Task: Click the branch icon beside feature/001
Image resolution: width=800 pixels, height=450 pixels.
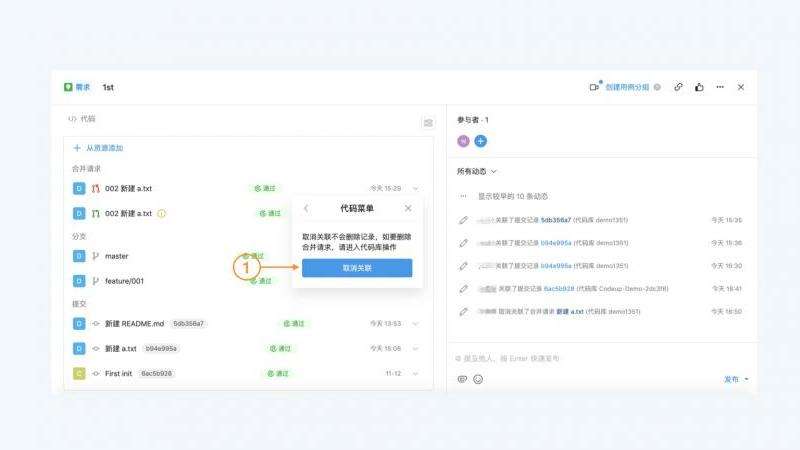Action: click(x=95, y=281)
